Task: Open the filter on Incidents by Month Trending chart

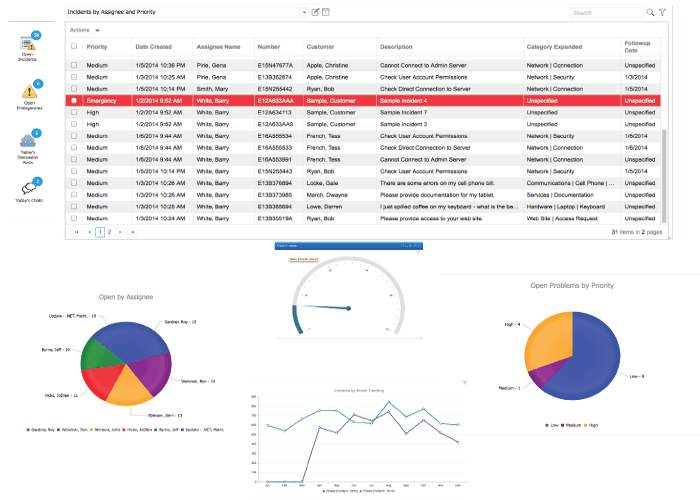Action: tap(465, 382)
